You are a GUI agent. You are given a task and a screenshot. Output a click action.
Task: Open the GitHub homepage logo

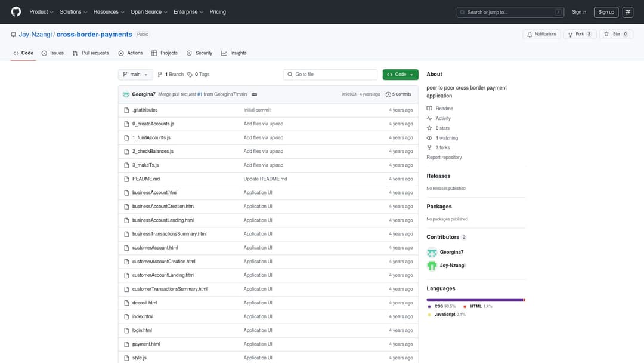[16, 11]
